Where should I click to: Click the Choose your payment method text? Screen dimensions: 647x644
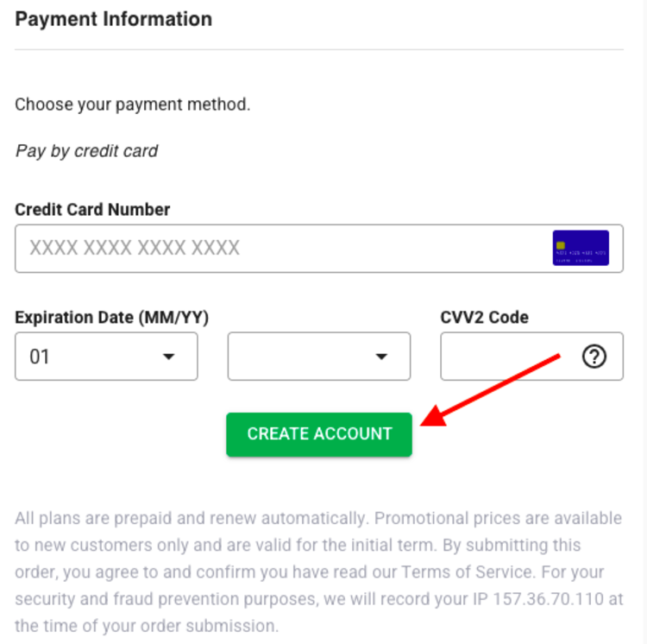(132, 105)
